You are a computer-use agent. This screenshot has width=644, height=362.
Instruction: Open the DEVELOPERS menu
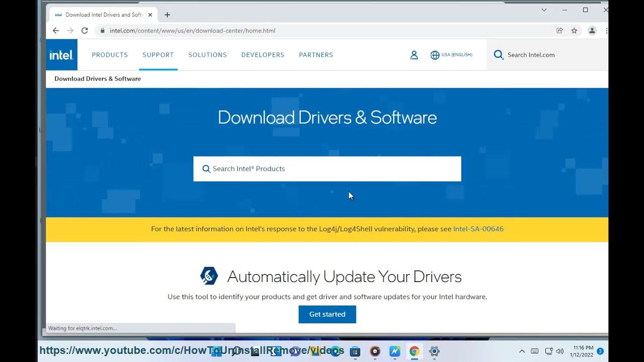263,55
